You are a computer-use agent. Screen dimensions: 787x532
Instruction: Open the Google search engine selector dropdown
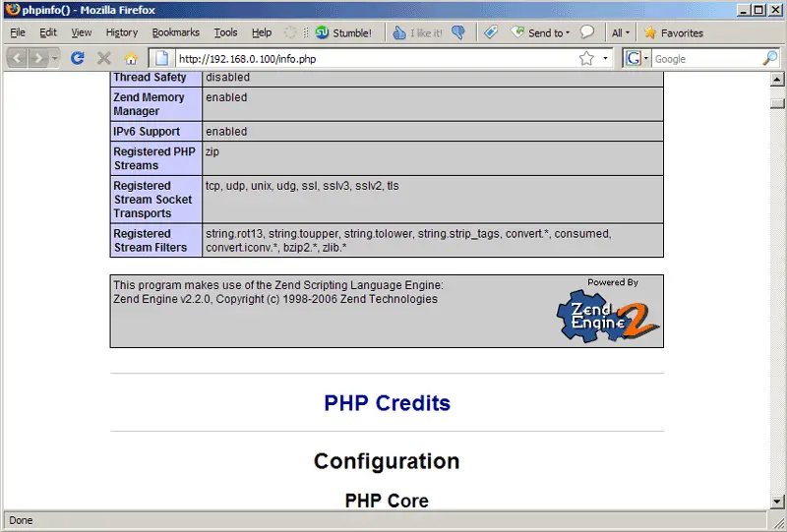tap(646, 58)
